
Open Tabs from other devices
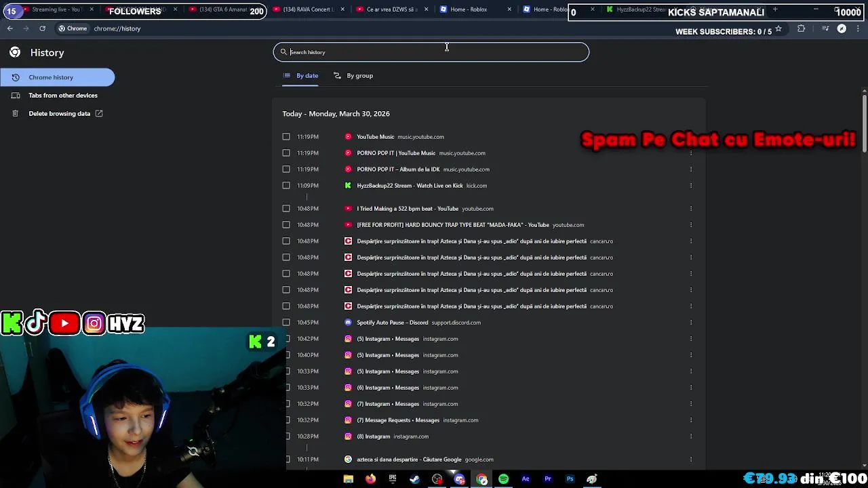click(x=63, y=96)
